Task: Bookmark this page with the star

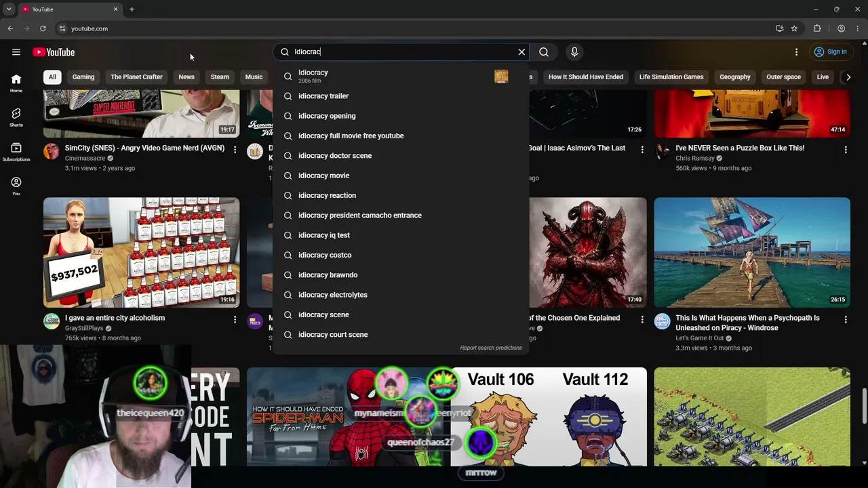Action: [x=794, y=28]
